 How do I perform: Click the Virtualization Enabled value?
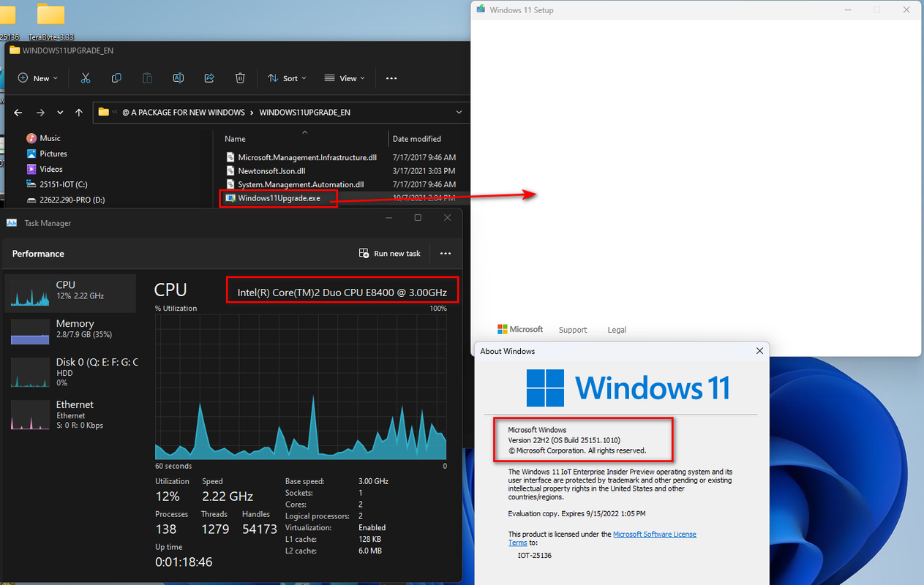tap(372, 528)
